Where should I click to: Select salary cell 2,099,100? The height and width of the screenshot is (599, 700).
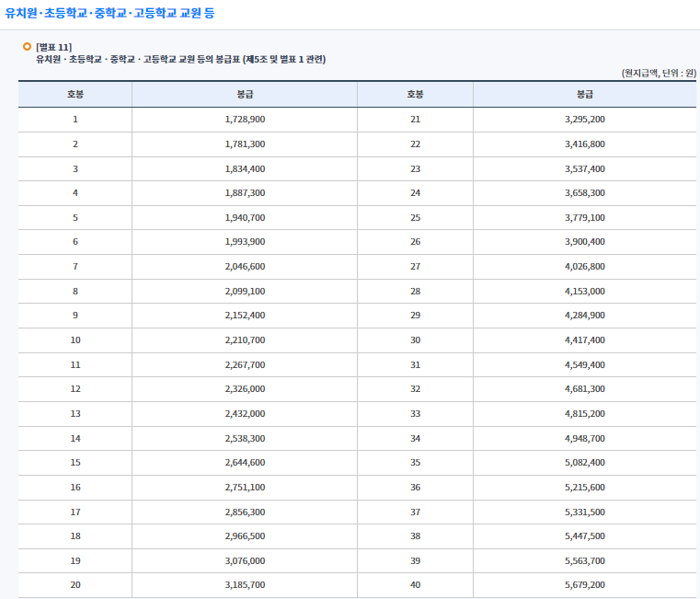click(x=245, y=292)
